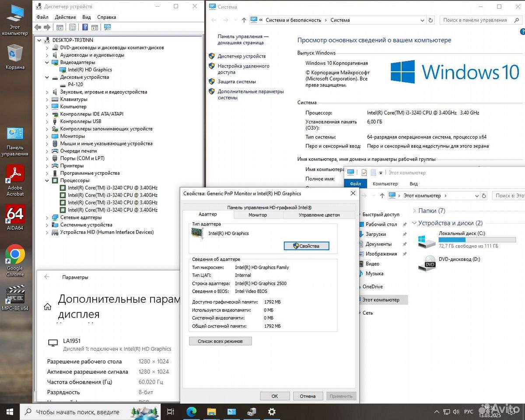Screen dimensions: 525x420
Task: Click refresh button in Explorer address bar
Action: 484,196
